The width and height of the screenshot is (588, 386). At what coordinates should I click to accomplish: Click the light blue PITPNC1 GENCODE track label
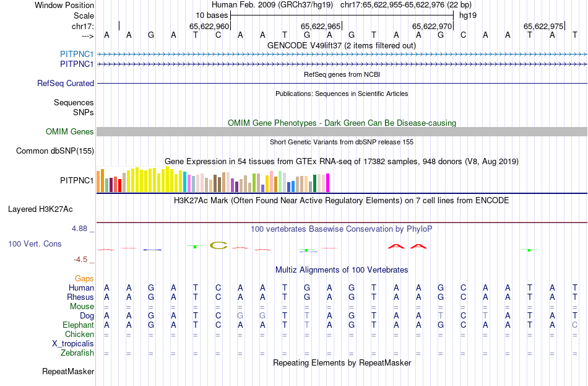click(x=77, y=54)
